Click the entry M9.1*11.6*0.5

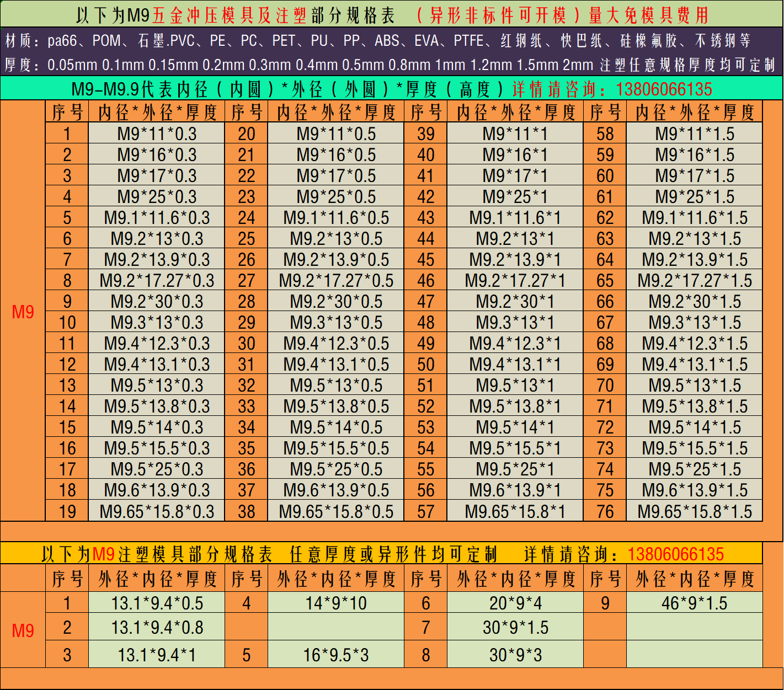(x=336, y=217)
